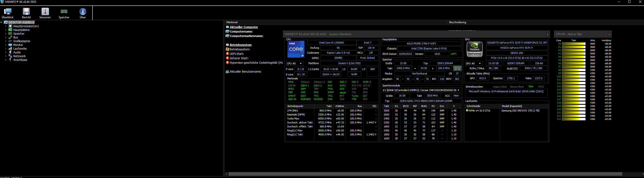This screenshot has width=644, height=178.
Task: Click the Merkmal column header
Action: (x=336, y=22)
